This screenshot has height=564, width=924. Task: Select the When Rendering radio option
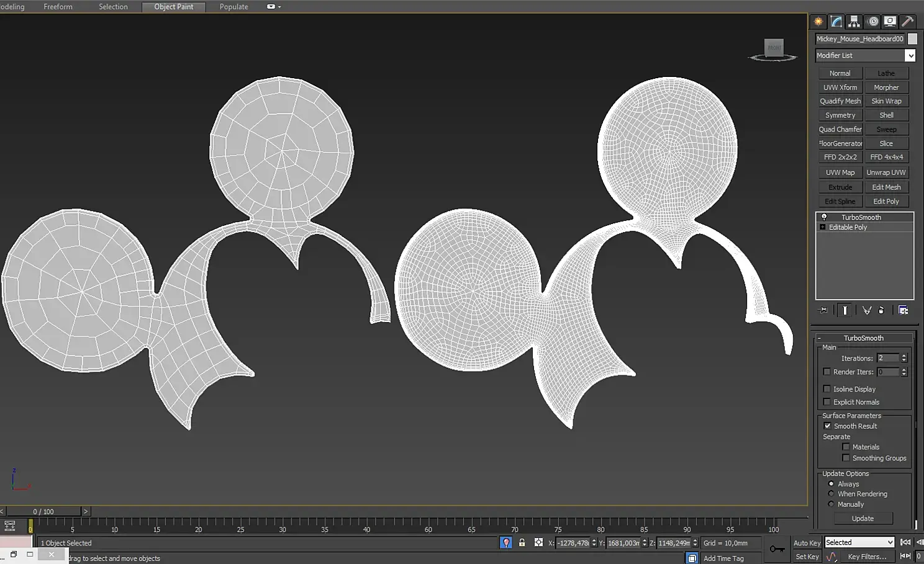click(831, 494)
